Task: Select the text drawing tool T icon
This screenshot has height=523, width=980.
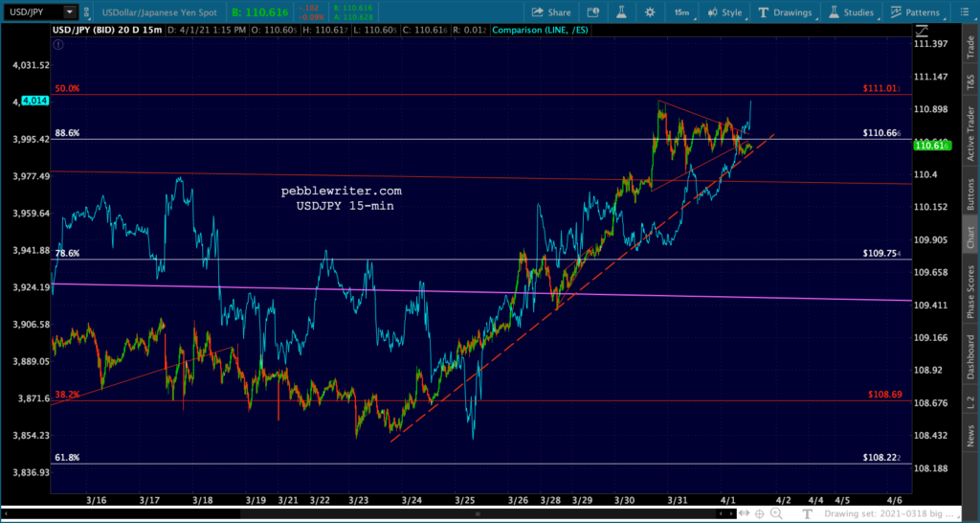Action: [808, 513]
